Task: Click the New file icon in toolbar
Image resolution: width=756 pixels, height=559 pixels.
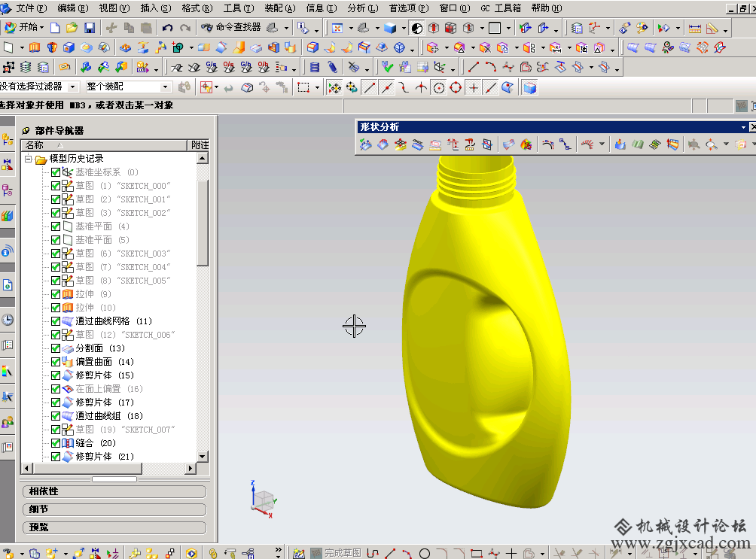Action: pyautogui.click(x=55, y=28)
